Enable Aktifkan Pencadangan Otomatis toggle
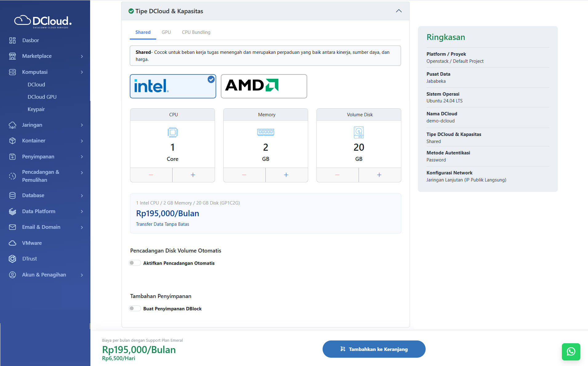 click(135, 263)
